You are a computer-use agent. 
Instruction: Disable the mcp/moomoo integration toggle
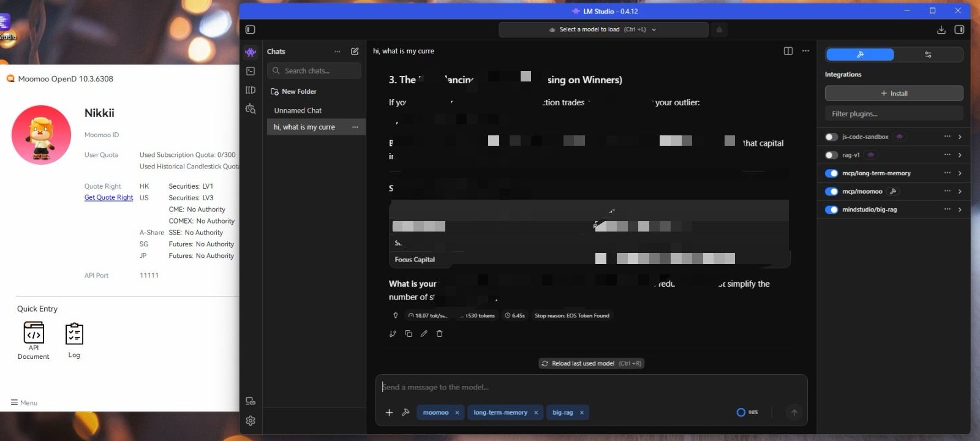coord(831,191)
